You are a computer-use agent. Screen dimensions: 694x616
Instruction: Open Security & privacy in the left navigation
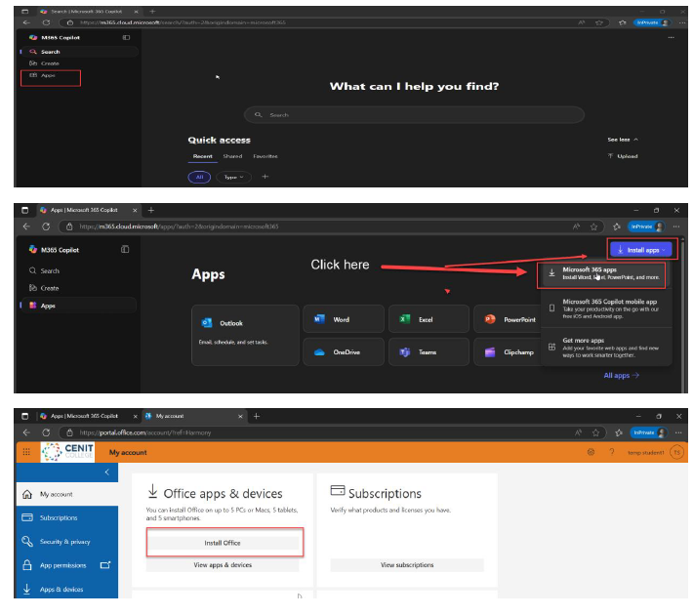(67, 542)
